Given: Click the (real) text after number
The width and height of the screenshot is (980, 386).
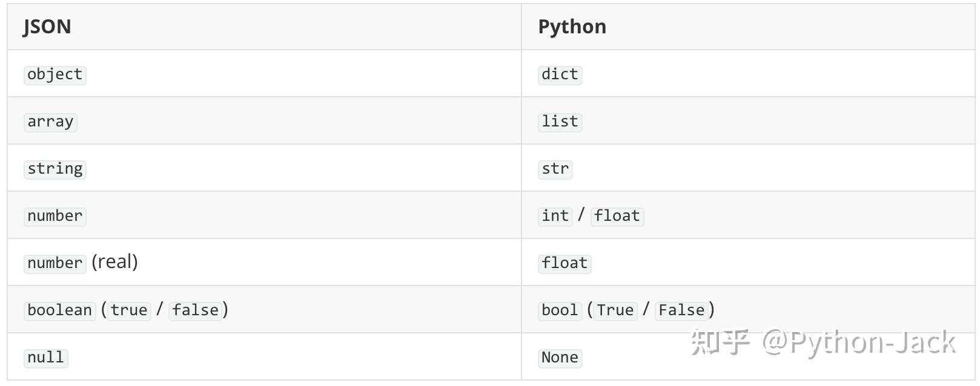Looking at the screenshot, I should point(114,262).
